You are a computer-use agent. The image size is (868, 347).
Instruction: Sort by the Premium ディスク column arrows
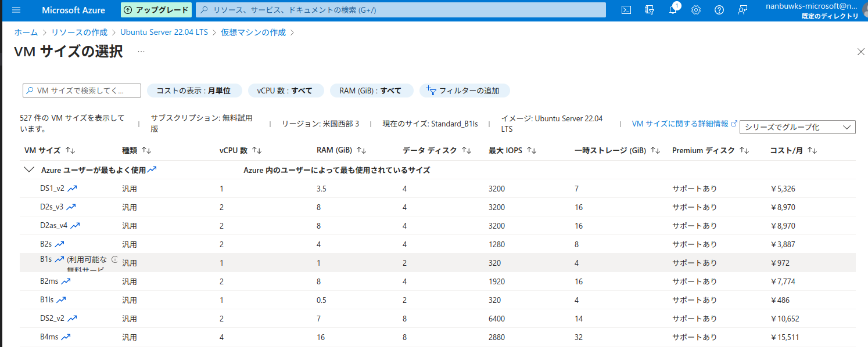(744, 150)
